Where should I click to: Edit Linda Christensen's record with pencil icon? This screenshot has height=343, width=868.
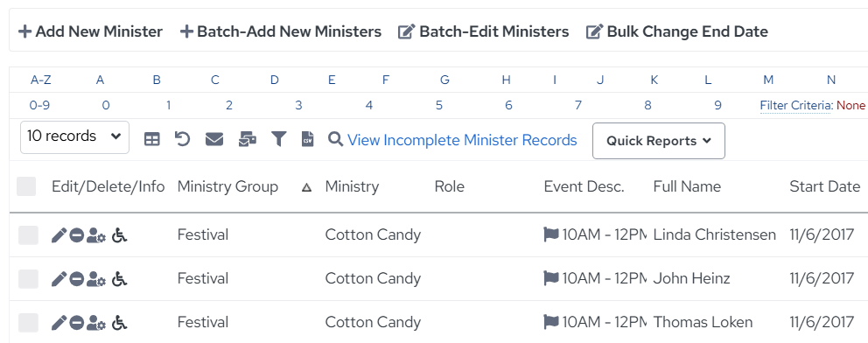pos(59,235)
